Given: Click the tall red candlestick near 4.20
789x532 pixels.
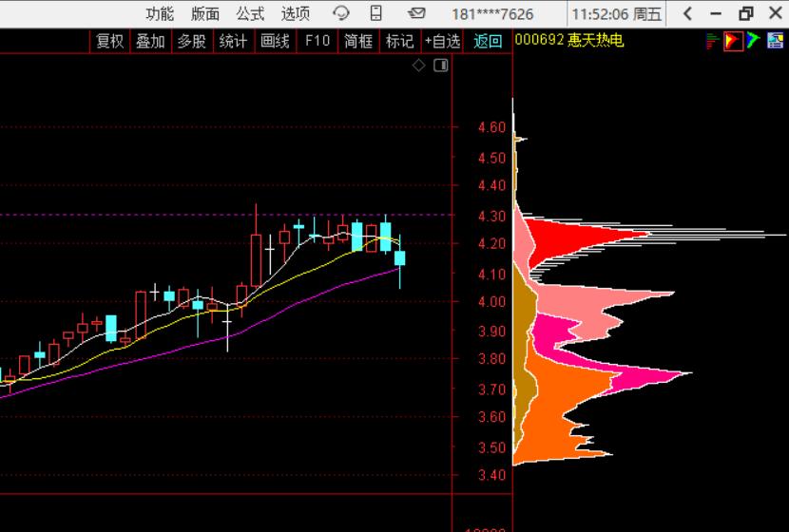Looking at the screenshot, I should click(256, 260).
